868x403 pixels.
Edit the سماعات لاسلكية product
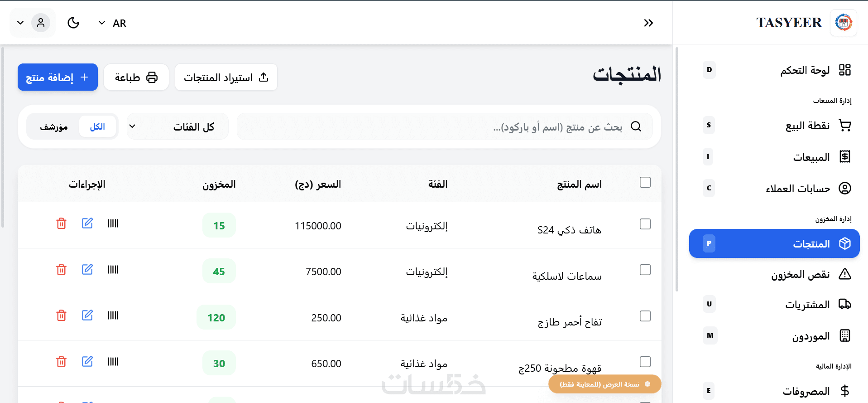[x=87, y=270]
